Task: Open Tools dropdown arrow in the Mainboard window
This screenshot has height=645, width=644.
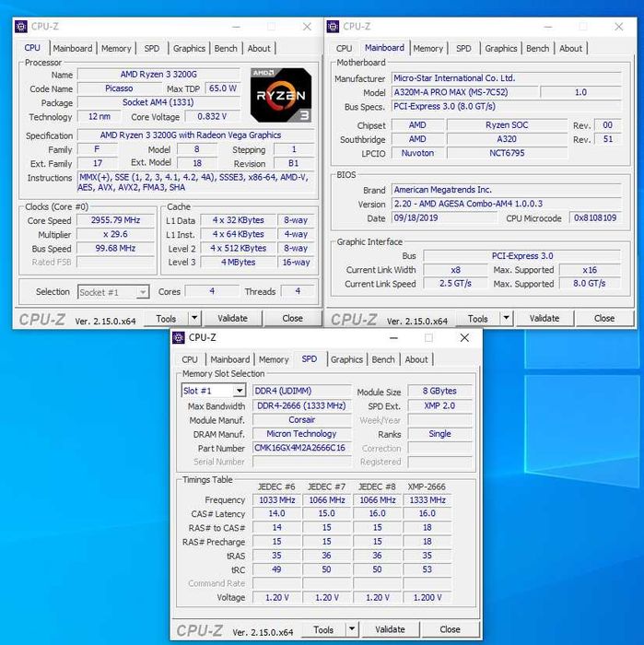Action: pyautogui.click(x=506, y=318)
